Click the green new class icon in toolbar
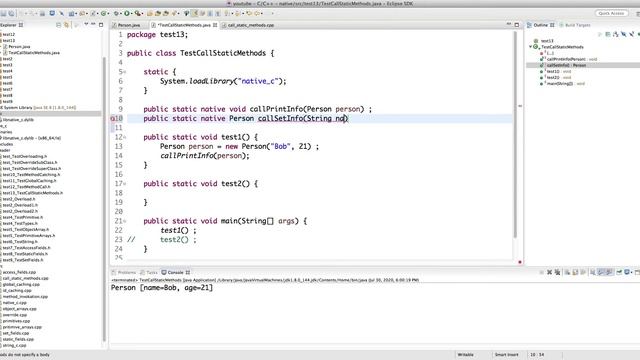Screen dimensions: 640x360 [x=103, y=13]
